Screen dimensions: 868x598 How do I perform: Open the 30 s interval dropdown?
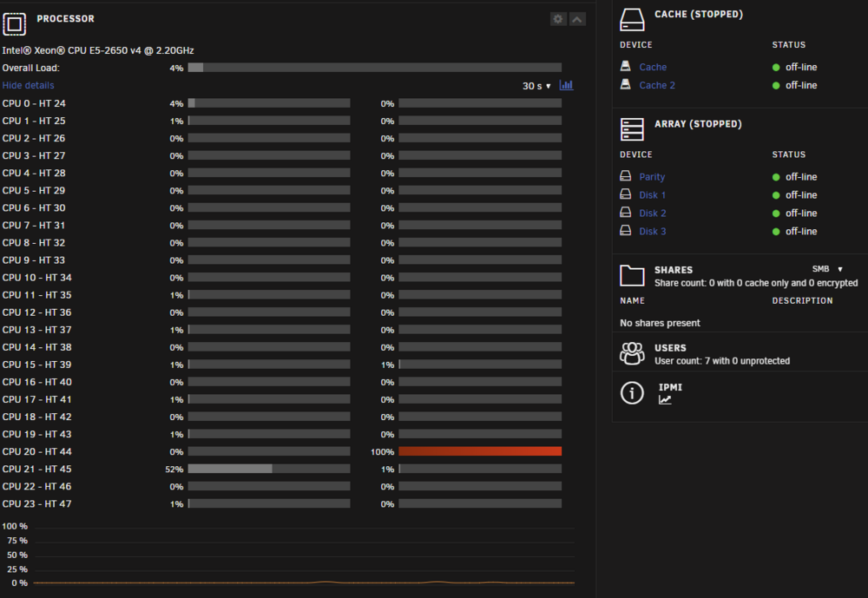point(536,86)
